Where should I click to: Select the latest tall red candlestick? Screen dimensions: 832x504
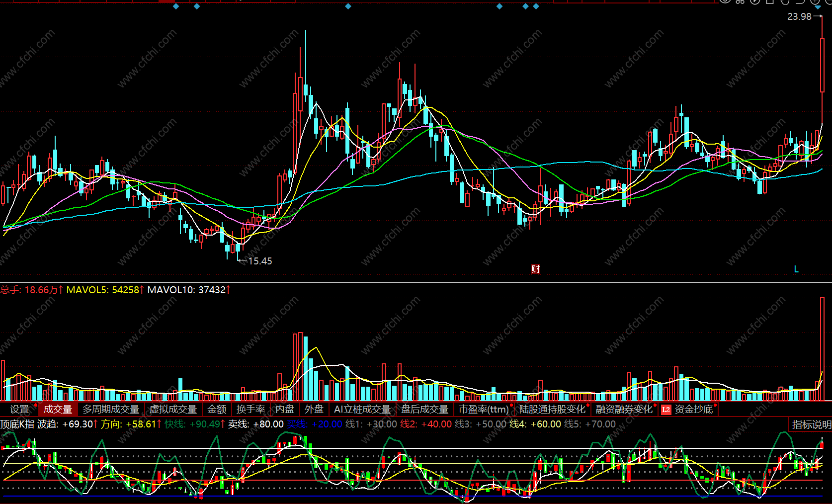click(822, 65)
